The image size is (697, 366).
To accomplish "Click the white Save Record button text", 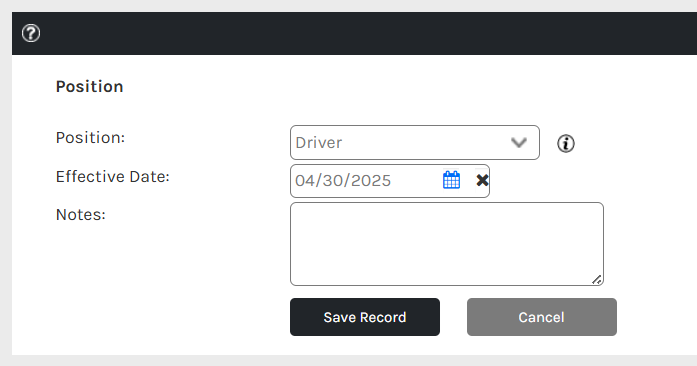I will tap(365, 317).
